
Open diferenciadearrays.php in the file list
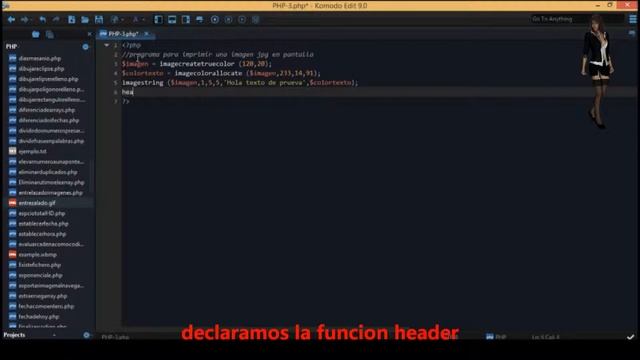tap(47, 110)
